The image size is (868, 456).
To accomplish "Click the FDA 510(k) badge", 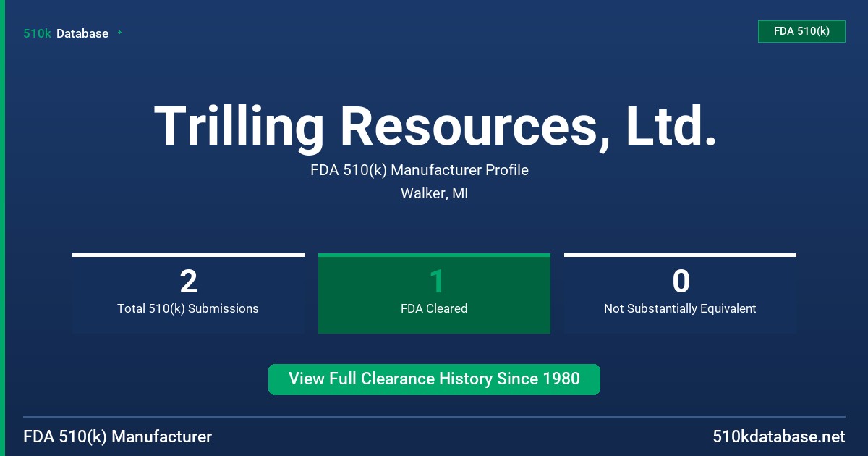I will point(801,31).
